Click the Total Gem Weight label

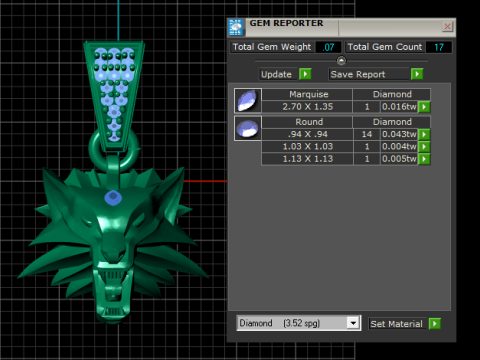[x=272, y=47]
